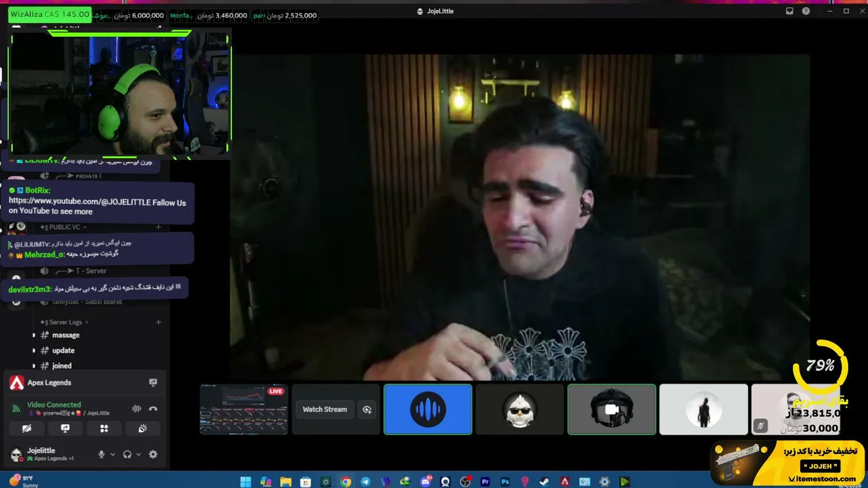This screenshot has width=868, height=488.
Task: Open Discord user settings gear
Action: [153, 454]
